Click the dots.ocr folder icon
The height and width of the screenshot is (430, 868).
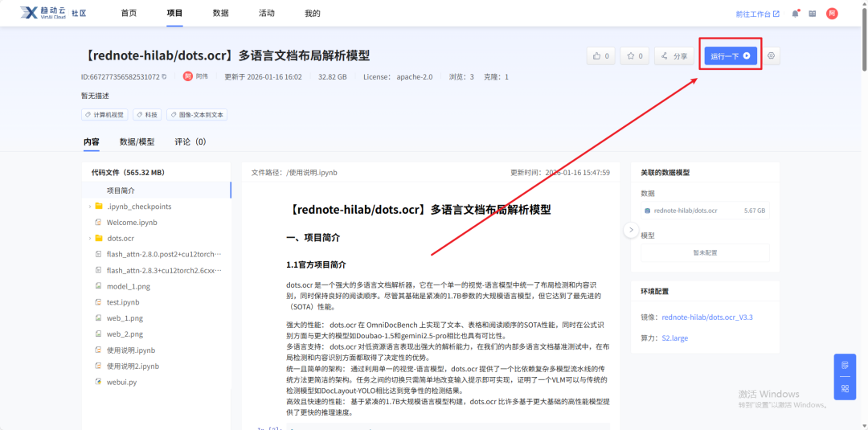[99, 239]
